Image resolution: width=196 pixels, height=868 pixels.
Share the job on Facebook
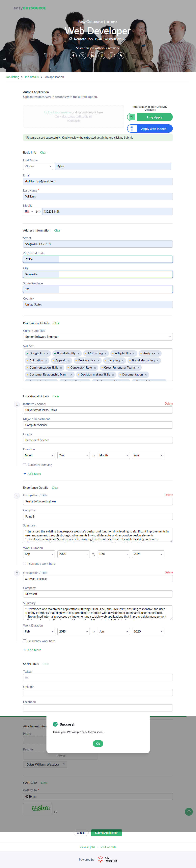(73, 56)
